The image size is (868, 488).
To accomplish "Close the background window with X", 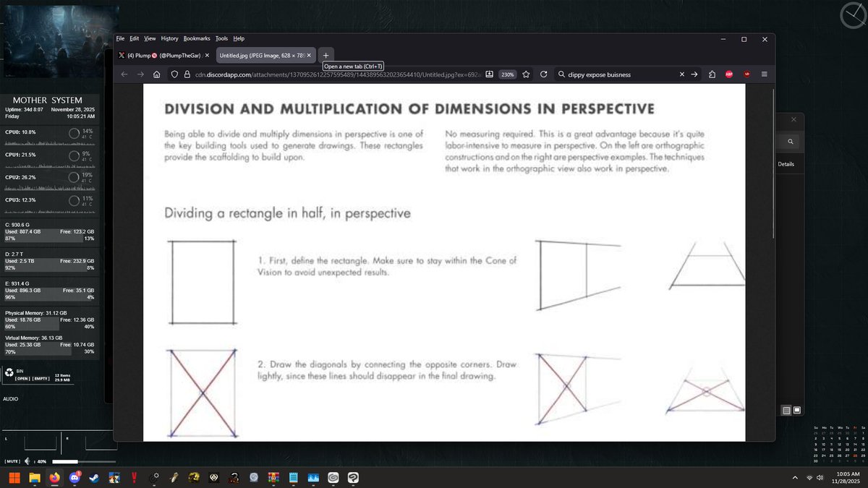I will pos(793,119).
